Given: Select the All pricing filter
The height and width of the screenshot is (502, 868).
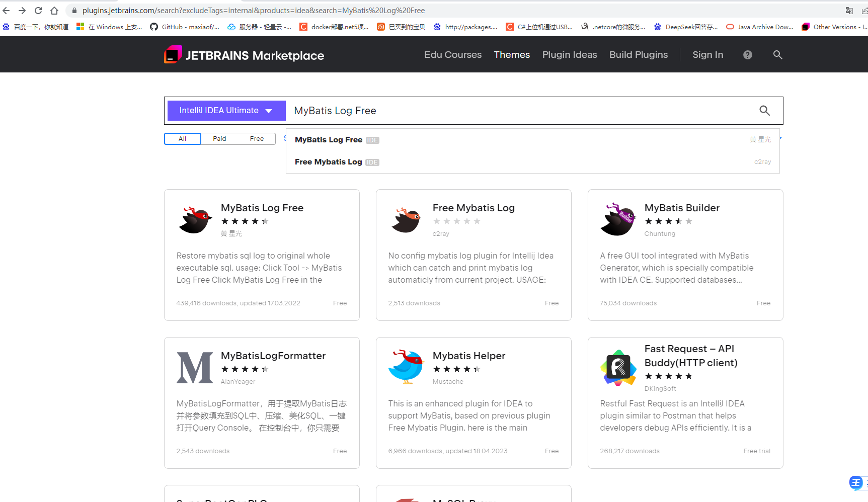Looking at the screenshot, I should [183, 139].
